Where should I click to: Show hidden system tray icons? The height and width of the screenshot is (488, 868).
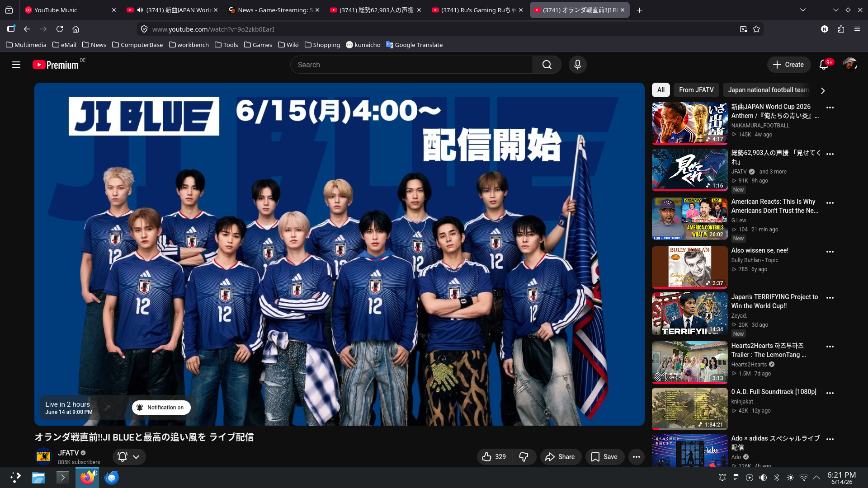tap(816, 478)
